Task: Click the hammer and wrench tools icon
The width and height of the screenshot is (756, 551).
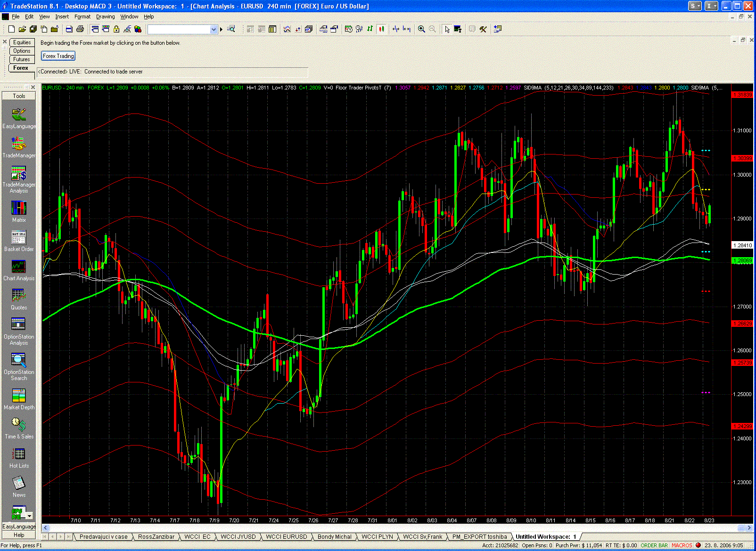Action: click(483, 29)
